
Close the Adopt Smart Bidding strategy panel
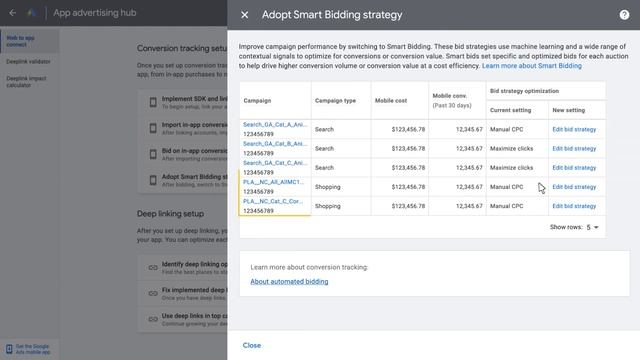point(244,15)
